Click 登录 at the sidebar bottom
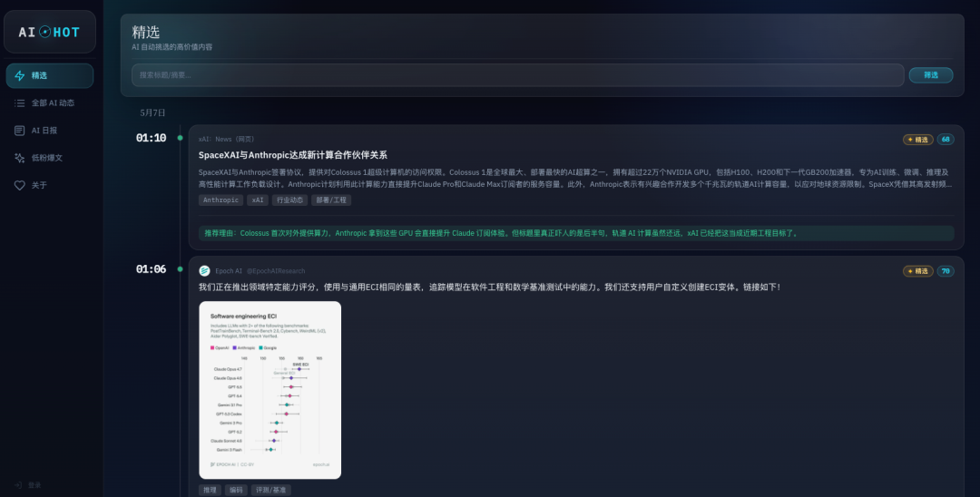Screen dimensions: 980x497 pyautogui.click(x=28, y=485)
